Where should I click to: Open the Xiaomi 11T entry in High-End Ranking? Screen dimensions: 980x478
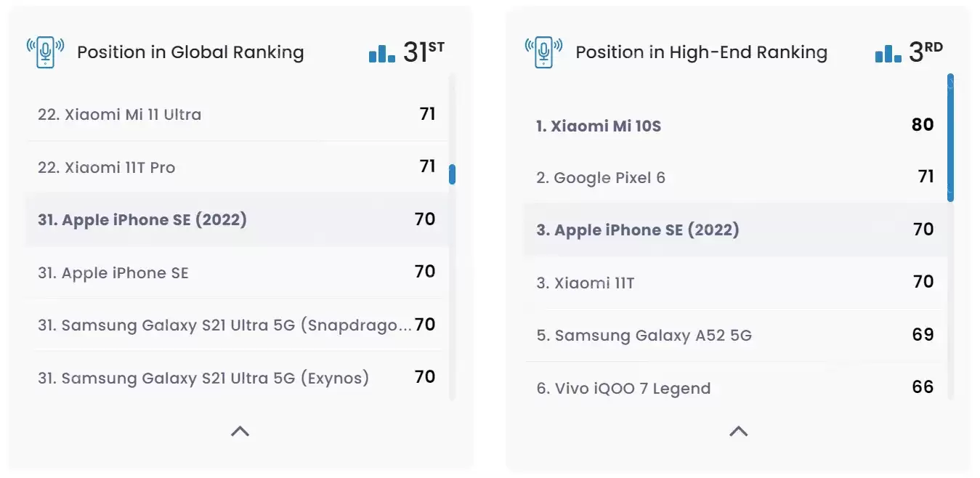coord(586,283)
